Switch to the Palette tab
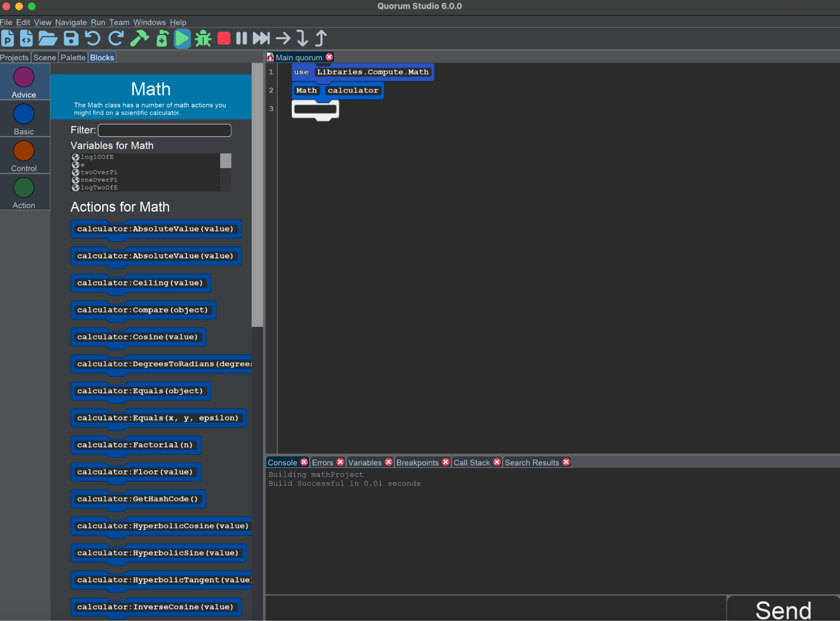The image size is (840, 621). pyautogui.click(x=73, y=58)
